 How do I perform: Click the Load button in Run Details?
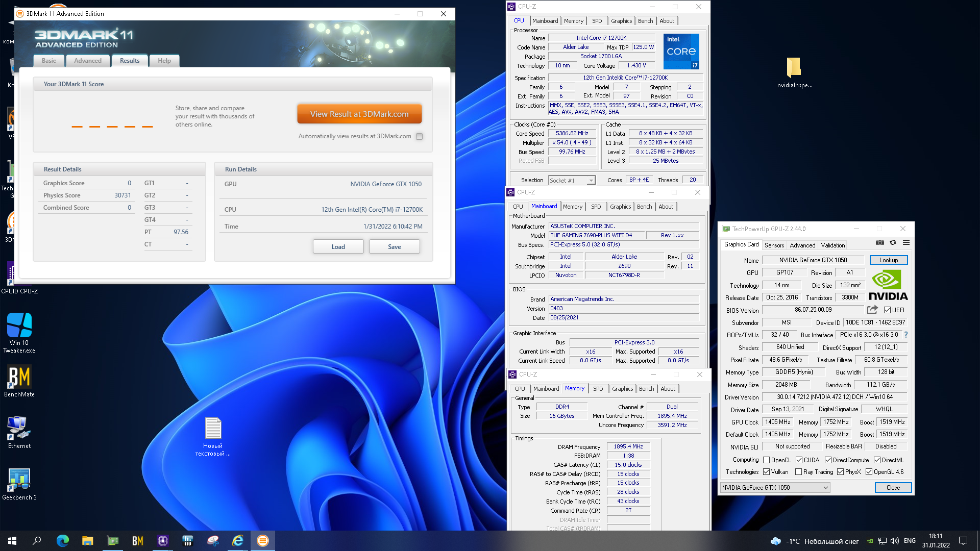coord(338,247)
